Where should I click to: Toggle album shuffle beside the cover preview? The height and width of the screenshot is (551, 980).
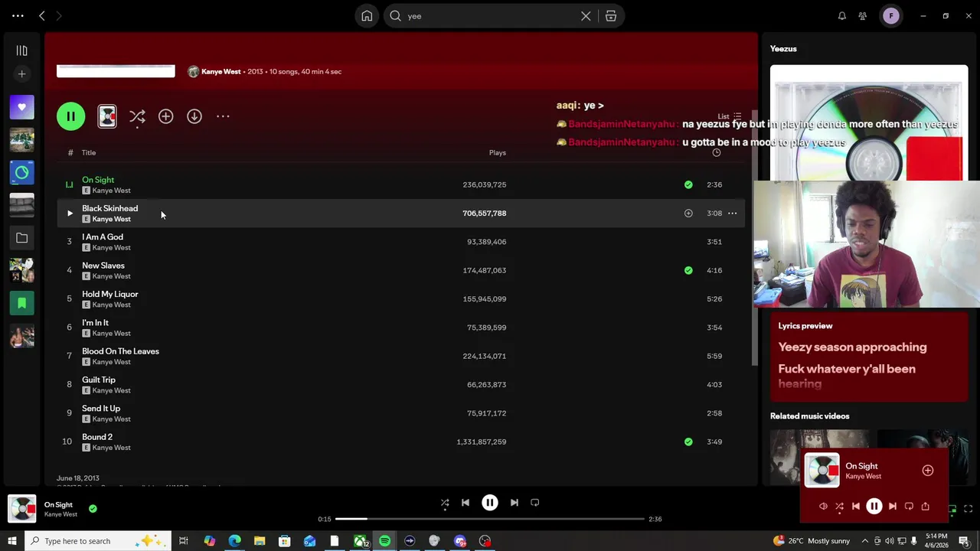(x=137, y=116)
